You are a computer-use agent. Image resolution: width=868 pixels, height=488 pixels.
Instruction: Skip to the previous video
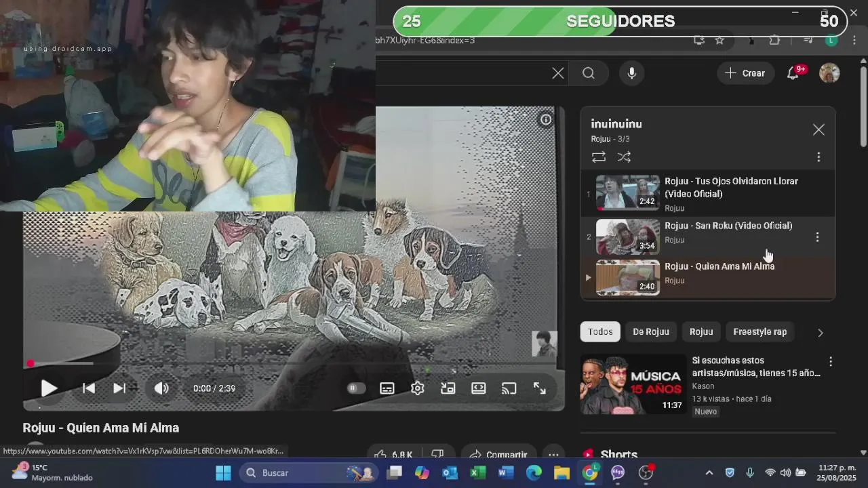(x=89, y=388)
